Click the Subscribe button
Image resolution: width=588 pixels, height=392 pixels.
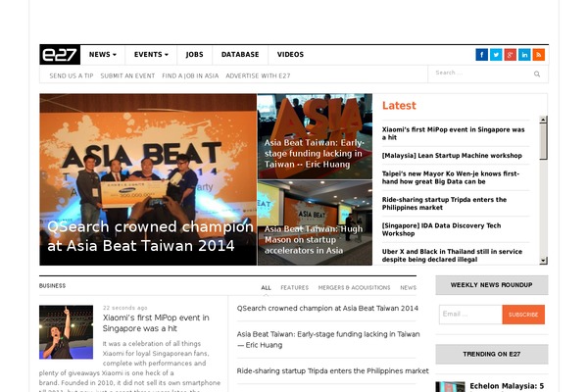pos(523,315)
